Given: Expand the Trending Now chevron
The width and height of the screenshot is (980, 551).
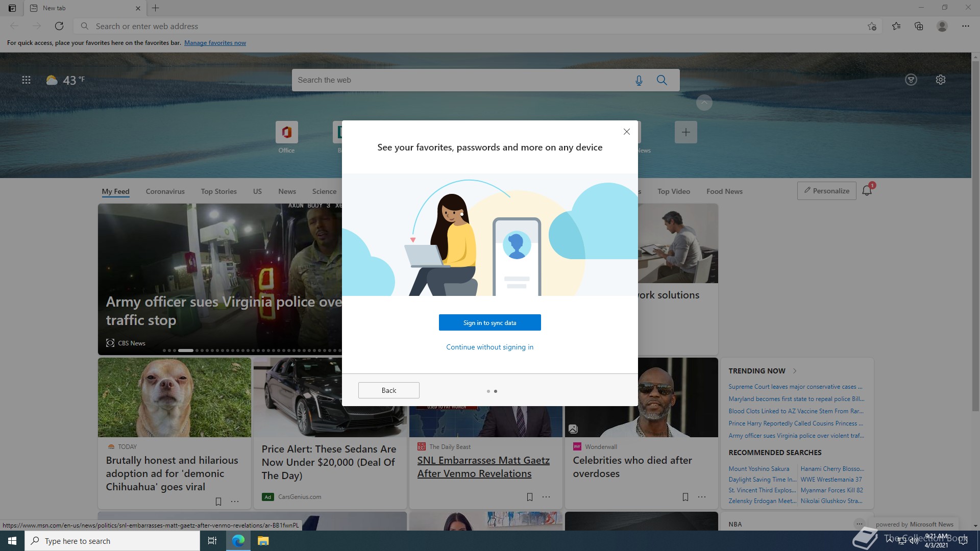Looking at the screenshot, I should point(795,371).
